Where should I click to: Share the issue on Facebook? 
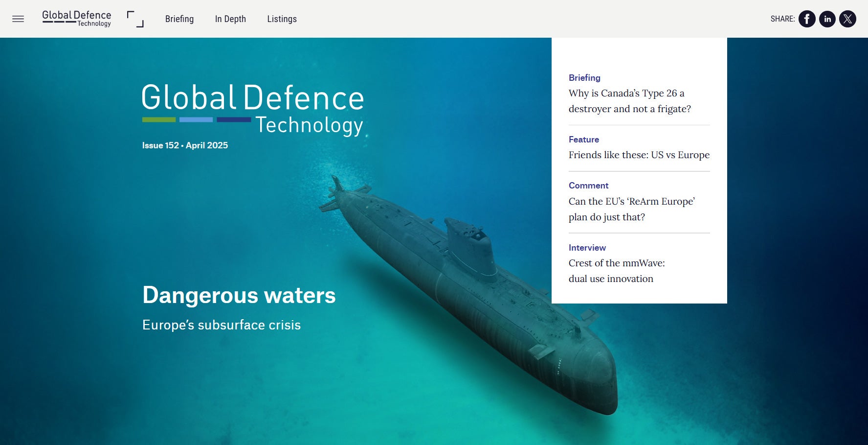(807, 19)
